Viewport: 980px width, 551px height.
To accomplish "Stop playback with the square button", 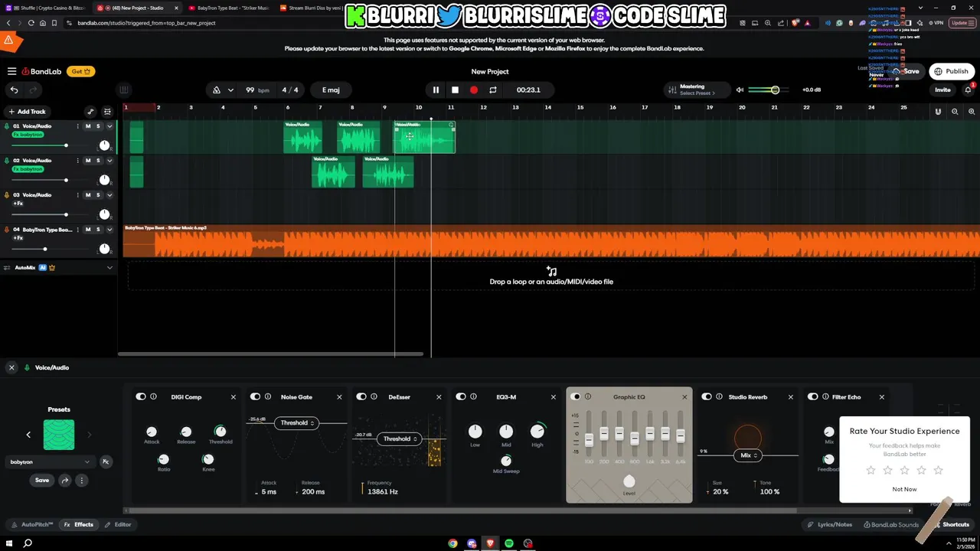I will pos(455,90).
